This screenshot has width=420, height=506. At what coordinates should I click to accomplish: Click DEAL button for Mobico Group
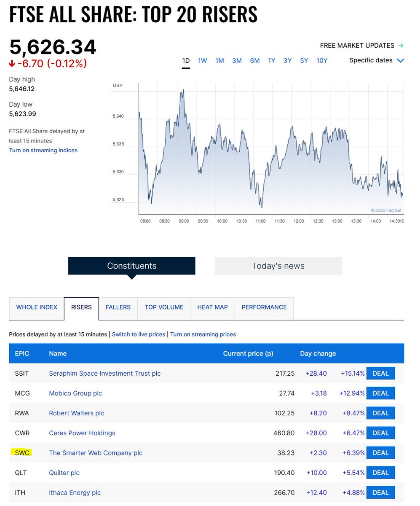(380, 393)
